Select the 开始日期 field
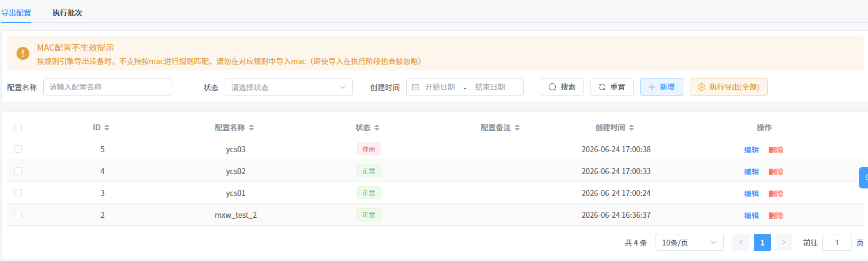Image resolution: width=868 pixels, height=261 pixels. [x=440, y=87]
